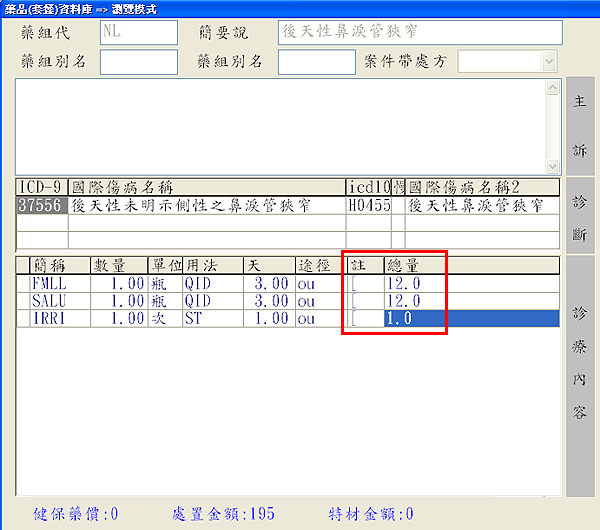This screenshot has width=600, height=530.
Task: Click the 總量 column header
Action: [x=412, y=265]
